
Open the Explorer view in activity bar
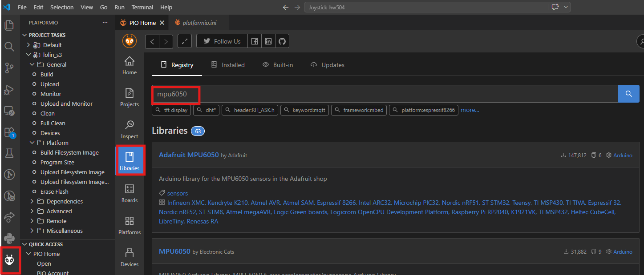9,25
